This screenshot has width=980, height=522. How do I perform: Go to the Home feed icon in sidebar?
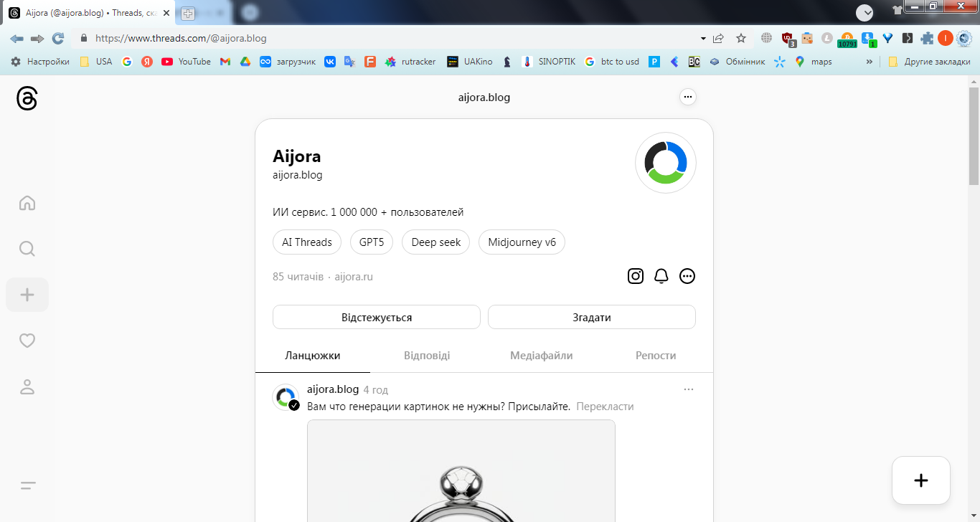(27, 203)
